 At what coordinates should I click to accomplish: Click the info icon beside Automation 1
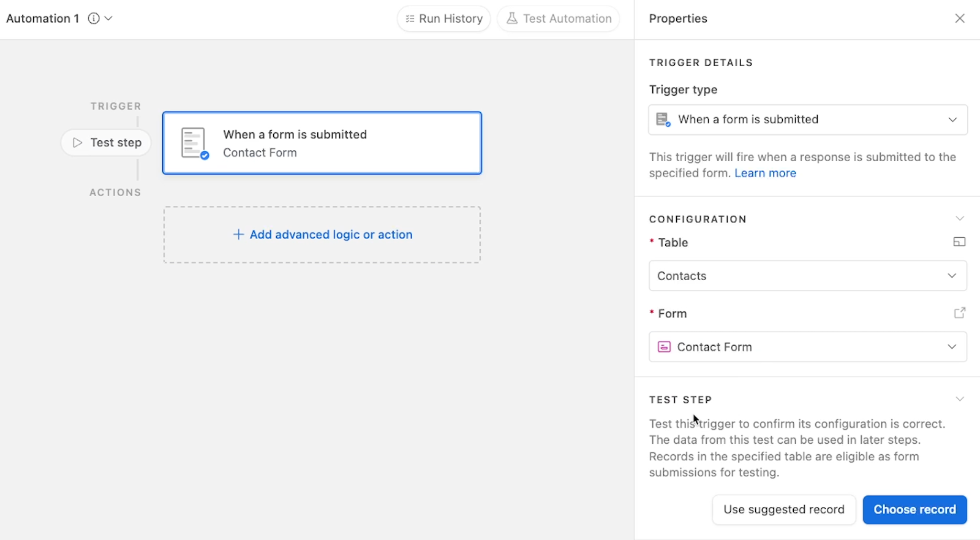pyautogui.click(x=94, y=18)
